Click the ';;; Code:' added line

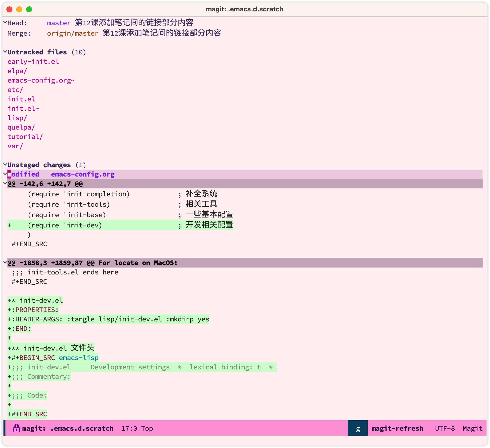[x=27, y=395]
